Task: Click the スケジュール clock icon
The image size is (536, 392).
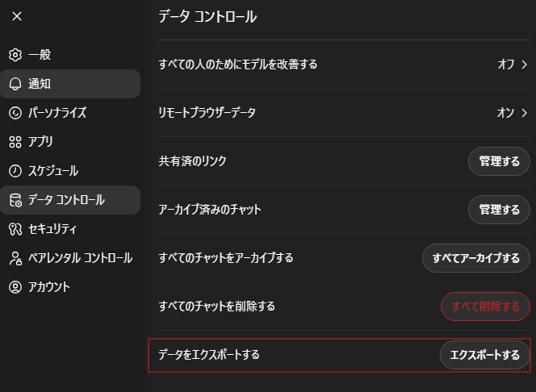Action: [x=15, y=171]
